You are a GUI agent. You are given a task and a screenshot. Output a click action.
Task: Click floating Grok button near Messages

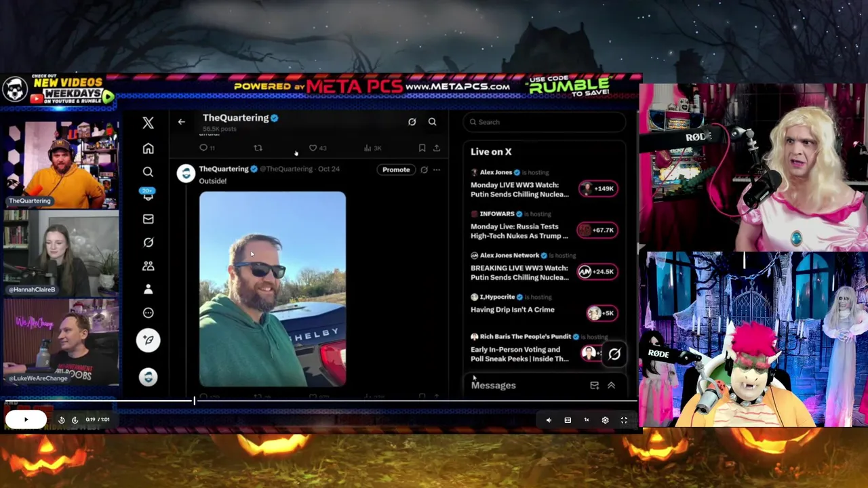[x=614, y=354]
